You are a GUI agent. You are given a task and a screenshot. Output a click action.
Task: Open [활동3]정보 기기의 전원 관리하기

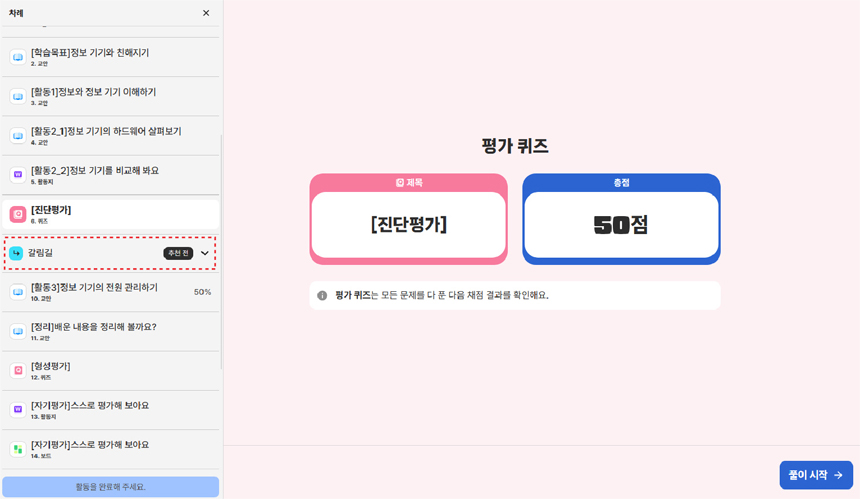point(94,288)
